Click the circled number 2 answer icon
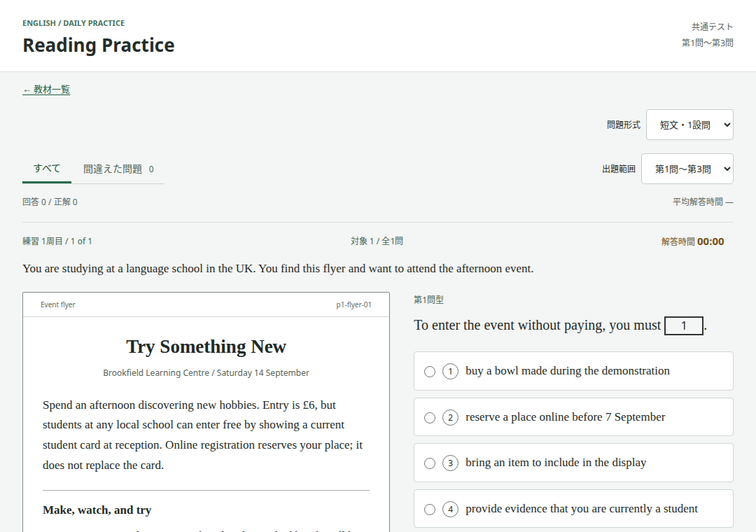756x532 pixels. (x=450, y=418)
